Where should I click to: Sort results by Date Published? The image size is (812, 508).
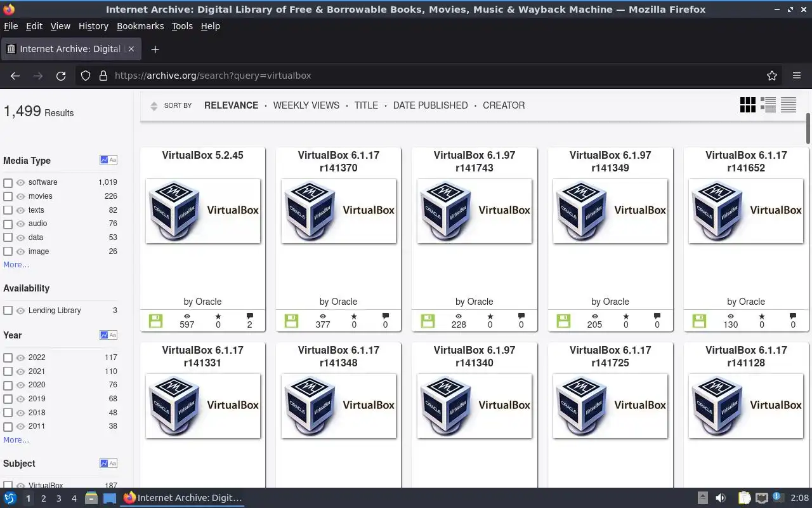pyautogui.click(x=430, y=105)
